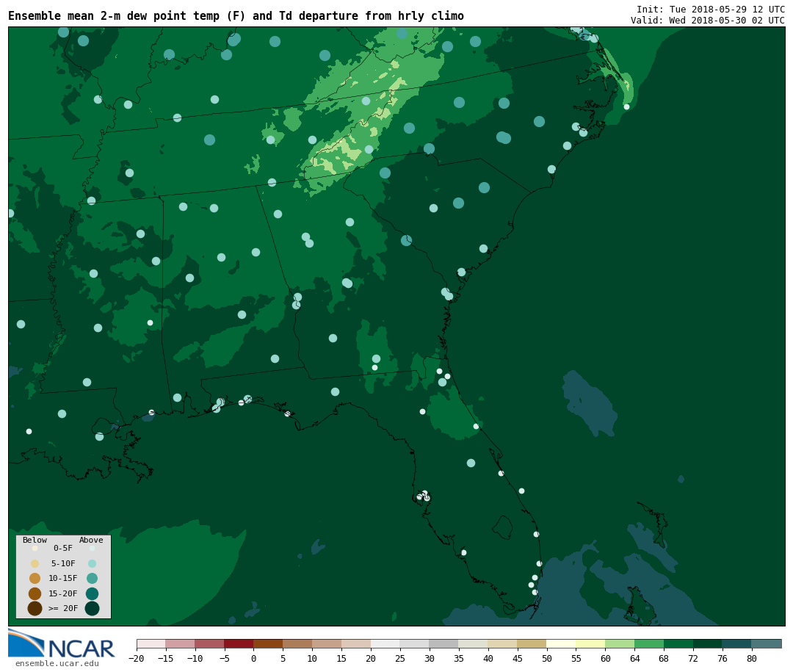Click the legend's teal '10-15F' above circle

pos(92,579)
